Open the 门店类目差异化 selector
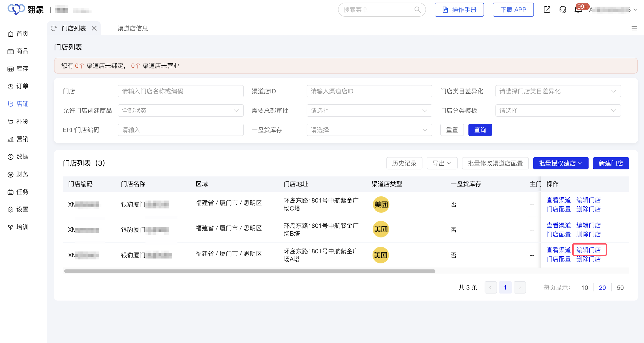 (558, 91)
